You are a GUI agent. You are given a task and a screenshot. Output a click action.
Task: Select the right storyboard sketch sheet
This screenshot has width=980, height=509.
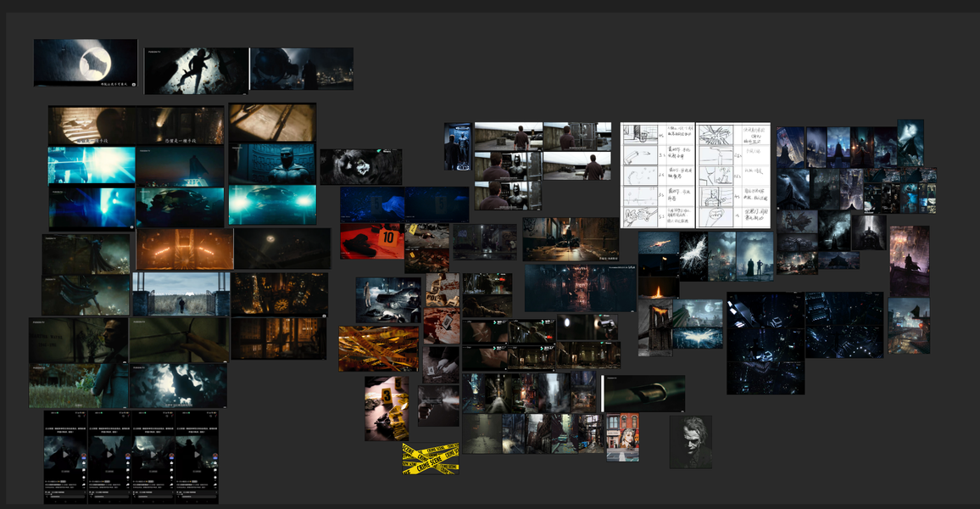(x=733, y=175)
